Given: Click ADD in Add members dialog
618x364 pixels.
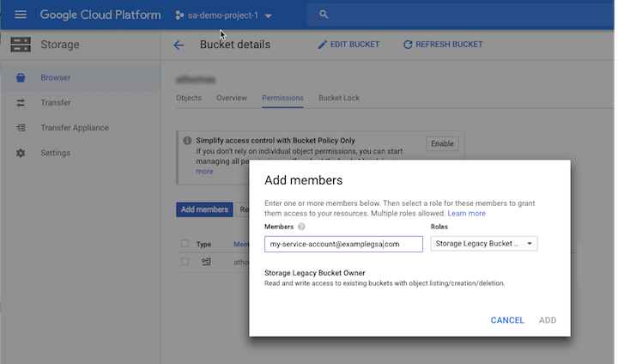Looking at the screenshot, I should (548, 320).
